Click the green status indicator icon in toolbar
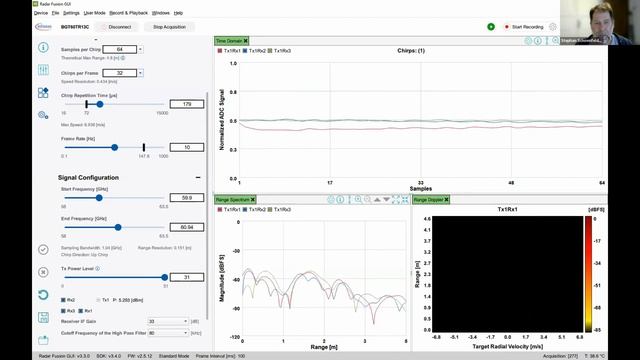 click(x=491, y=27)
